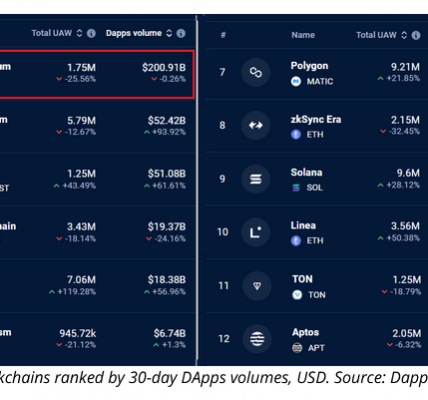Image resolution: width=428 pixels, height=400 pixels.
Task: Click the $19.37B volume value
Action: (167, 227)
